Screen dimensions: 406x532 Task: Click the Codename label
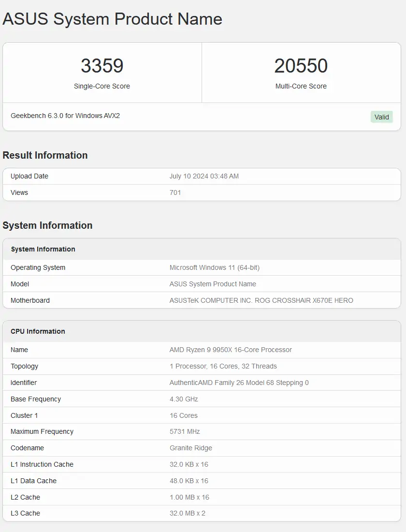coord(27,448)
